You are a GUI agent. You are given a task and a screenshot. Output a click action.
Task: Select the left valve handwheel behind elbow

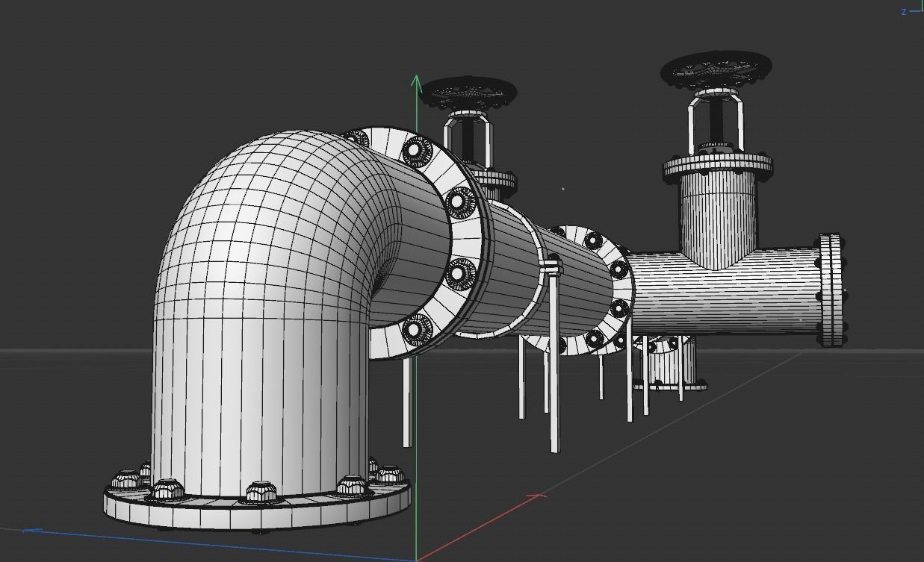click(469, 92)
